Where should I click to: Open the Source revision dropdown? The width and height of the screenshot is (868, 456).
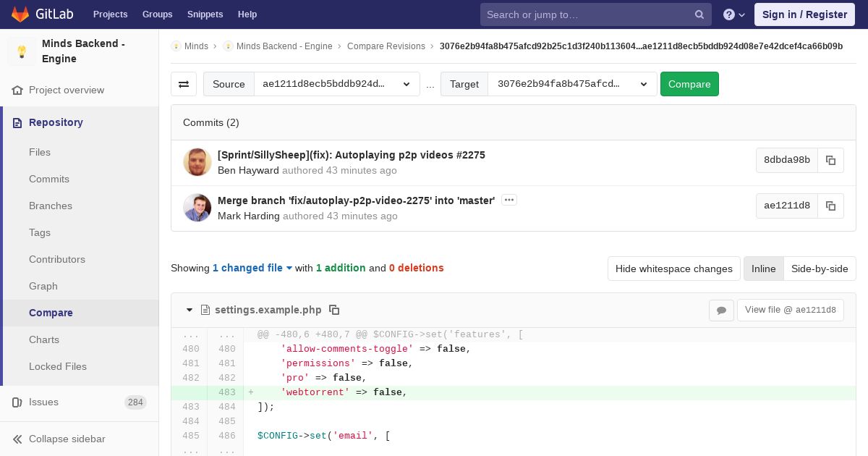(x=337, y=84)
